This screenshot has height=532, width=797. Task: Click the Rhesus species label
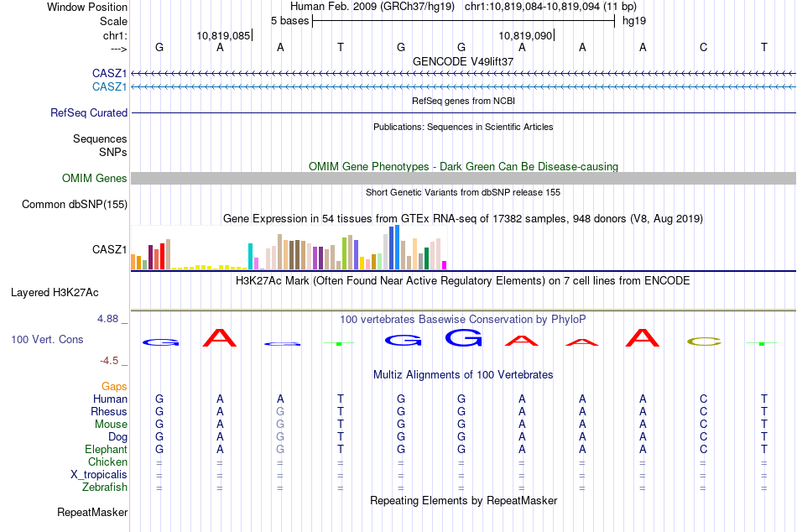(109, 411)
